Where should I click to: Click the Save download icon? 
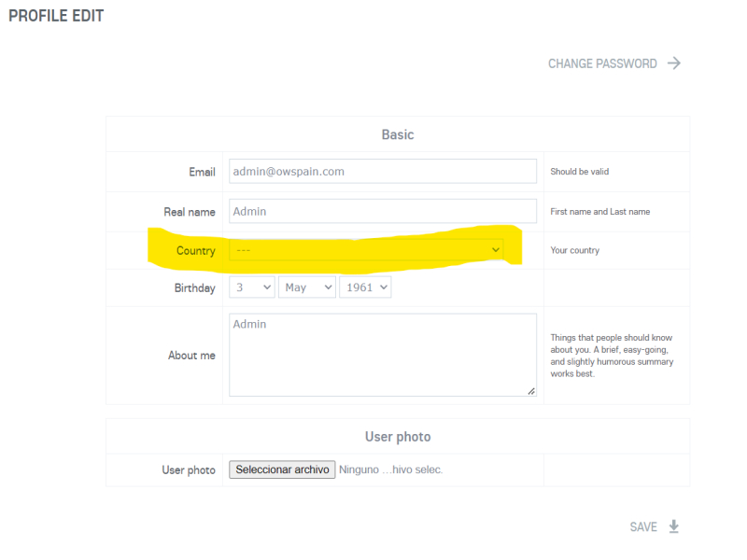(674, 526)
